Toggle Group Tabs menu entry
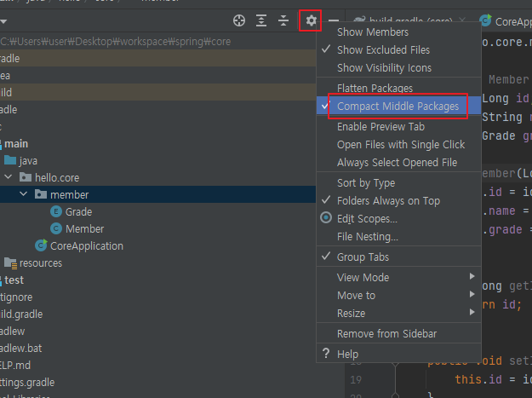532x398 pixels. pos(398,257)
